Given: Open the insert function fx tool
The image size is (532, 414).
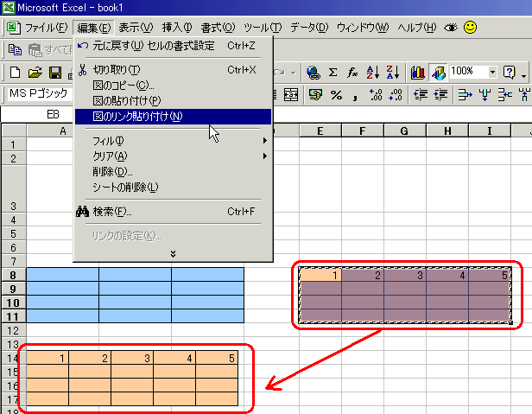Looking at the screenshot, I should [352, 72].
